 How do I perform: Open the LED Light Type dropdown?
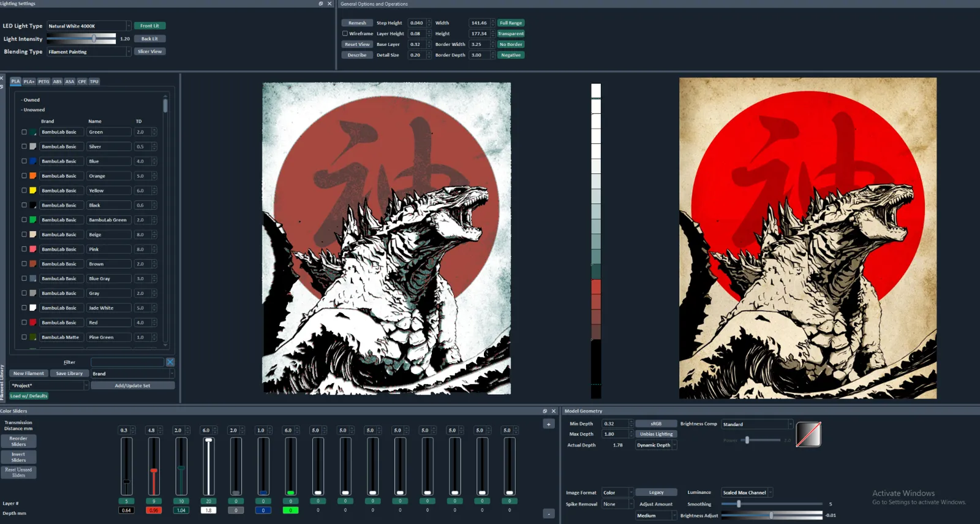coord(89,26)
